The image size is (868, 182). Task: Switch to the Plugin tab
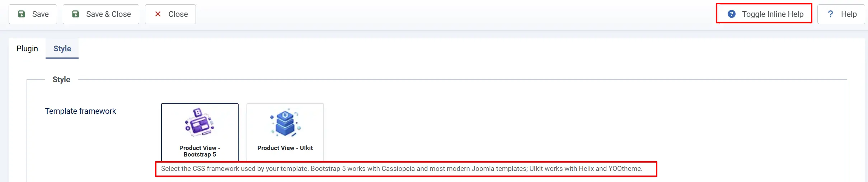27,48
